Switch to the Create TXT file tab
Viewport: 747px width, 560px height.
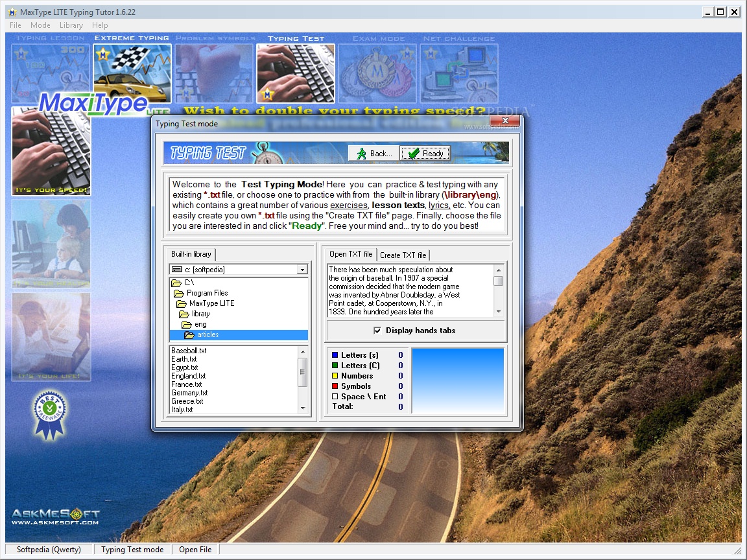click(x=403, y=255)
